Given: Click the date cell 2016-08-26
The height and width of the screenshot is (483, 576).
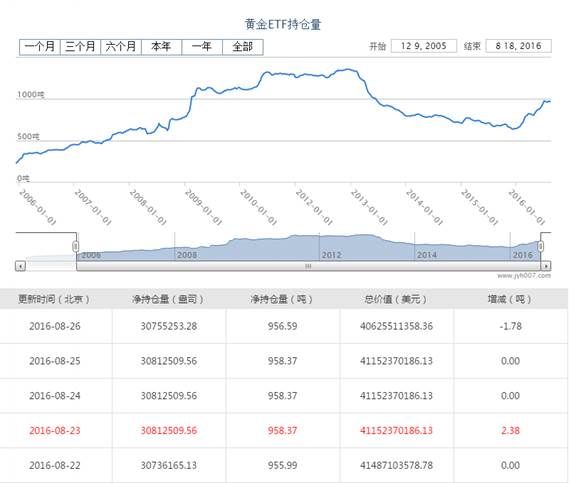Looking at the screenshot, I should click(x=55, y=326).
